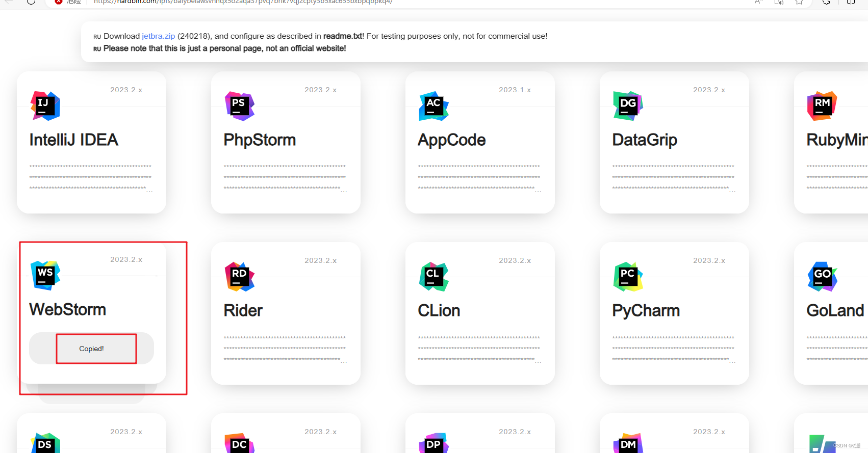This screenshot has width=868, height=453.
Task: Click the DataGrip DG logo icon
Action: 628,106
